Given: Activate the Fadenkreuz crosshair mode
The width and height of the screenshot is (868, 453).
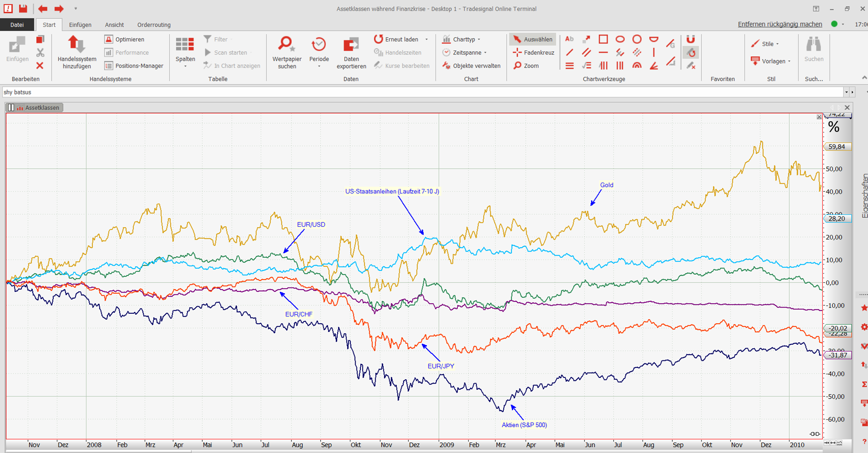Looking at the screenshot, I should pos(533,52).
